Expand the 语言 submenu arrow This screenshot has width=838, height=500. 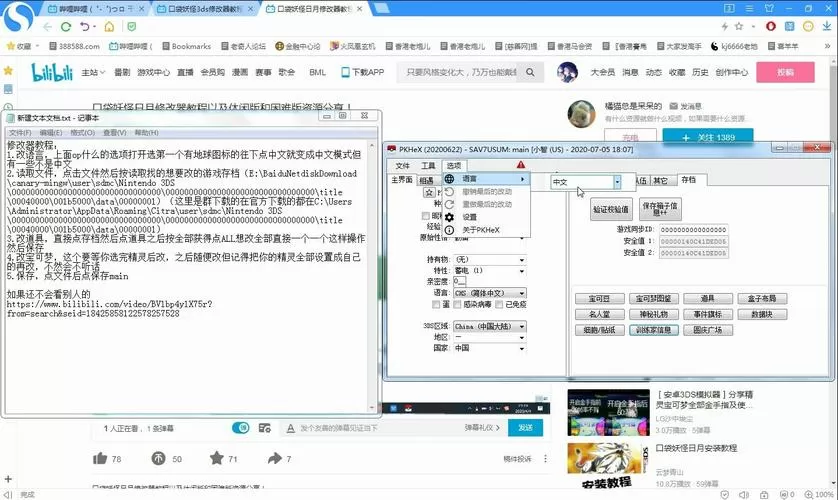[x=522, y=179]
